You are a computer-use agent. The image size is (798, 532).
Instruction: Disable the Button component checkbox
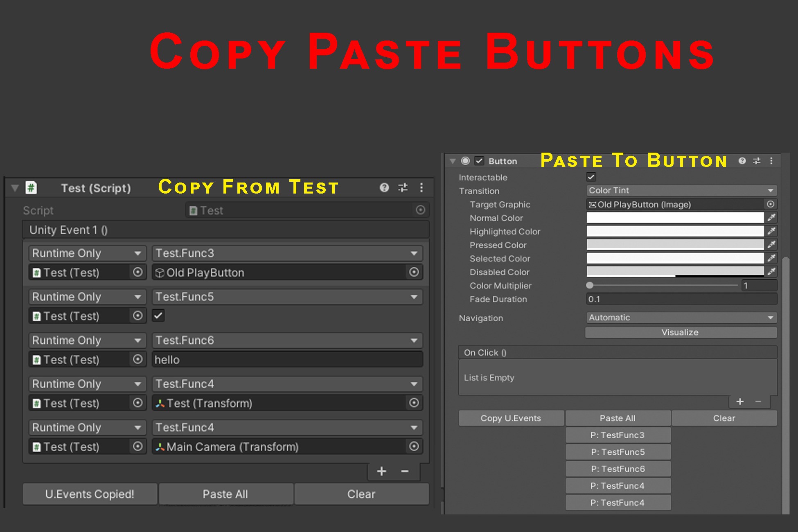[479, 161]
